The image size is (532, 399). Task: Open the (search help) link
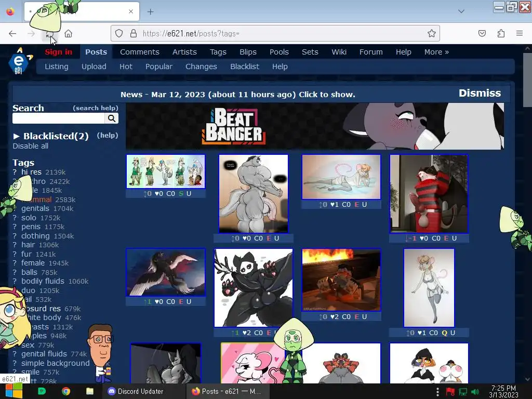(x=96, y=108)
